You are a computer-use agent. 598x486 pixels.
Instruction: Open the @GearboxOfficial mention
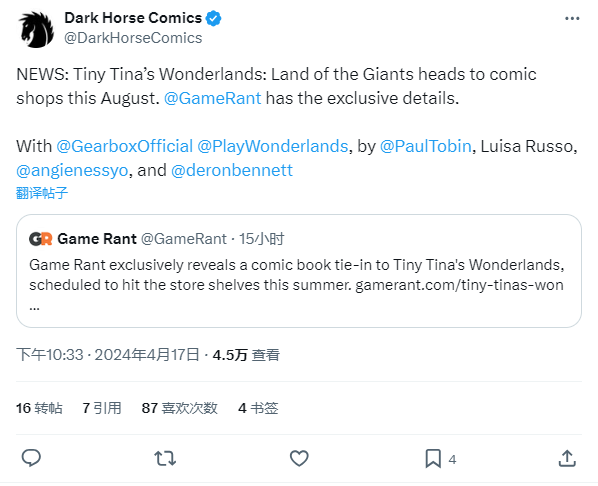[x=125, y=146]
